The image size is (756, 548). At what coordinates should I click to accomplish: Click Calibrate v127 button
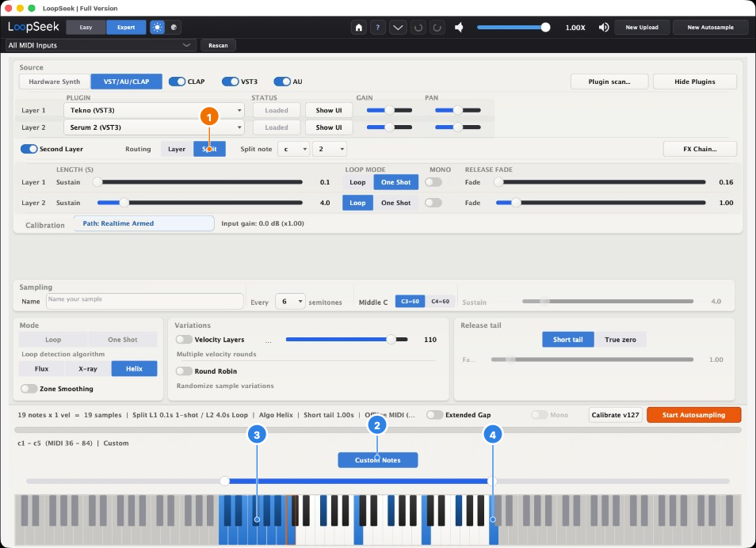(615, 415)
